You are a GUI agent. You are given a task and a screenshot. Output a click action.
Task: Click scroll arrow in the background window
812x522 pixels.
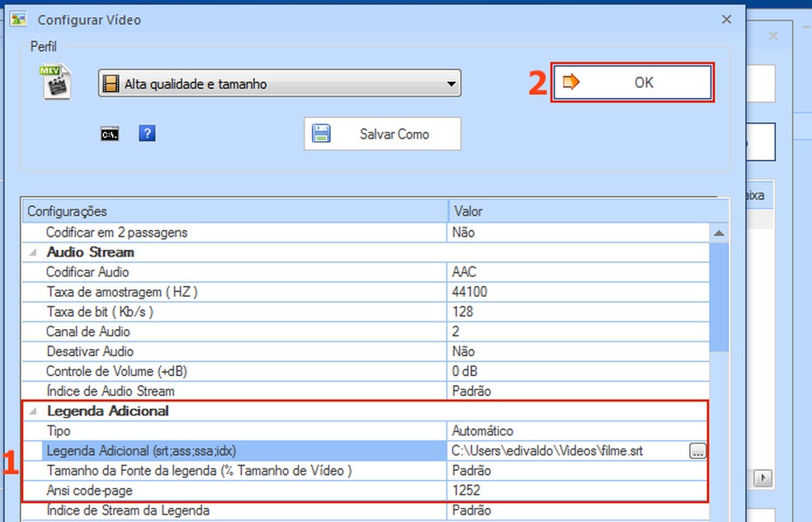click(x=762, y=478)
